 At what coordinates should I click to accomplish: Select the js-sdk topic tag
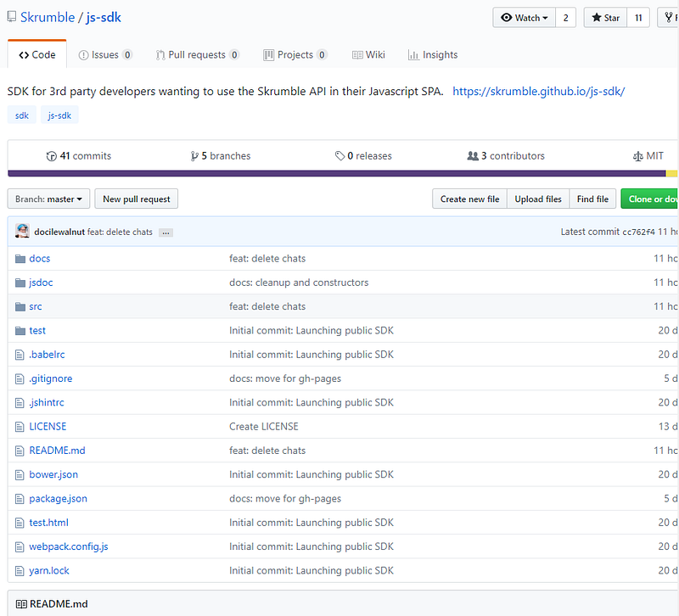(59, 115)
